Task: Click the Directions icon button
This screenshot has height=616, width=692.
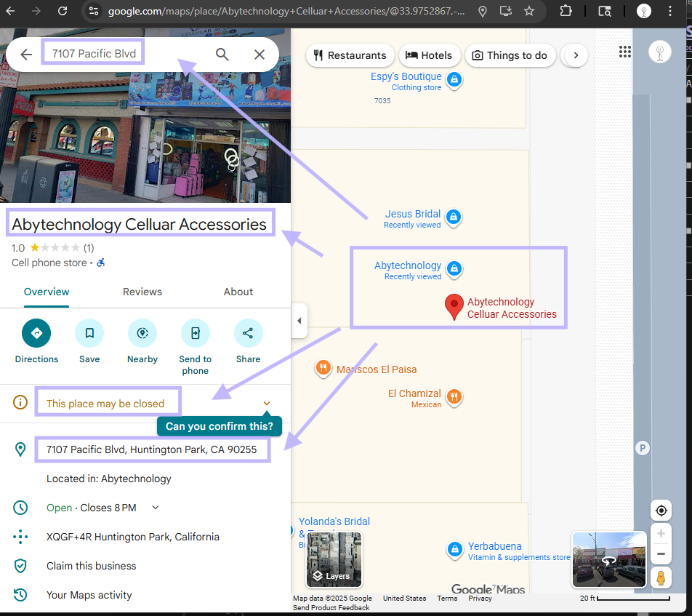Action: 36,334
